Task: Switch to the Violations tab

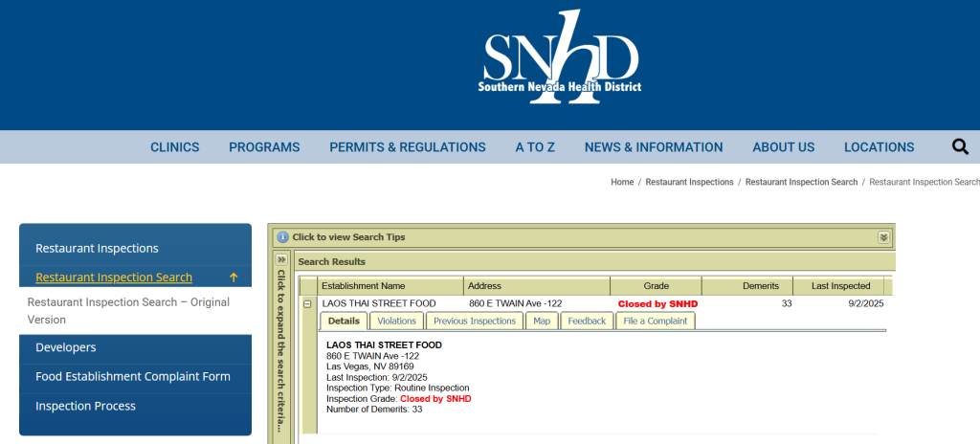Action: [x=397, y=321]
